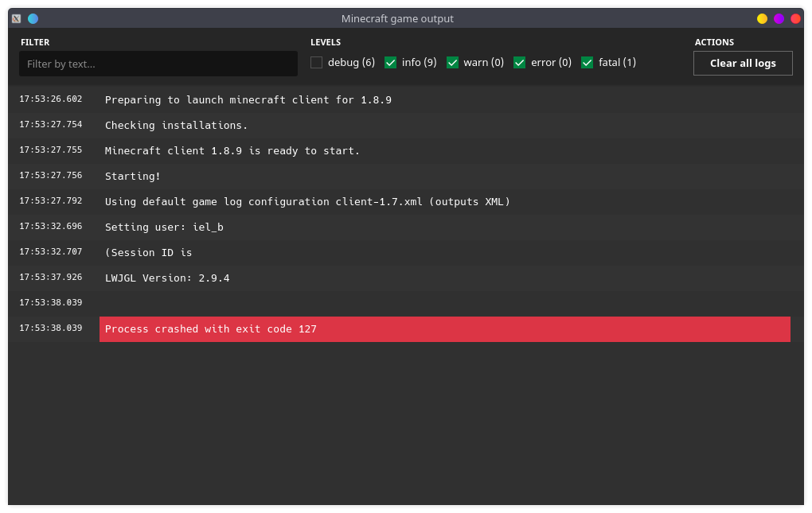This screenshot has height=513, width=812.
Task: Select the 'Checking installations.' log line
Action: pyautogui.click(x=177, y=126)
